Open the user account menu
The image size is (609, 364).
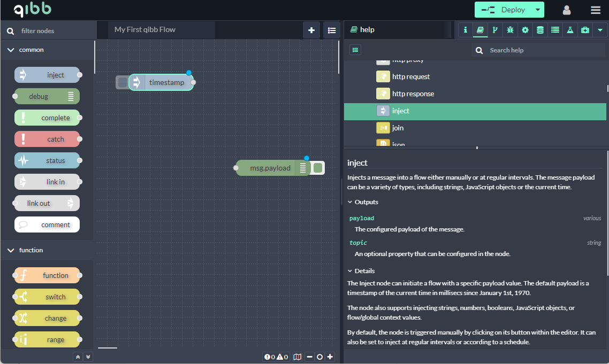point(567,10)
